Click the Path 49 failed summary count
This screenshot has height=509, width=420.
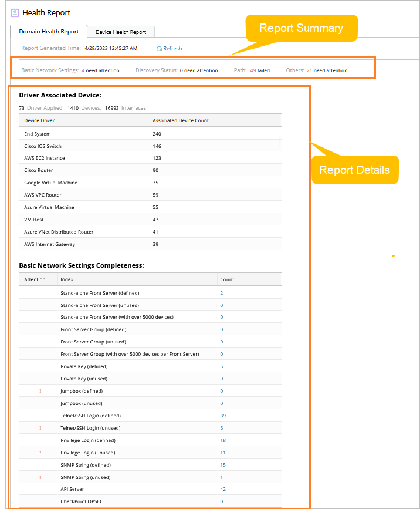click(253, 70)
